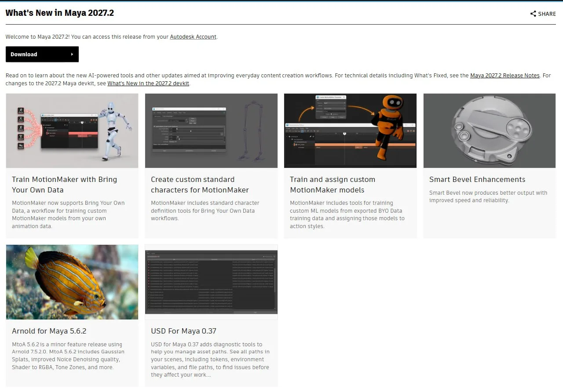Click 'Train and assign custom MotionMaker models' title
The height and width of the screenshot is (392, 563).
(333, 185)
